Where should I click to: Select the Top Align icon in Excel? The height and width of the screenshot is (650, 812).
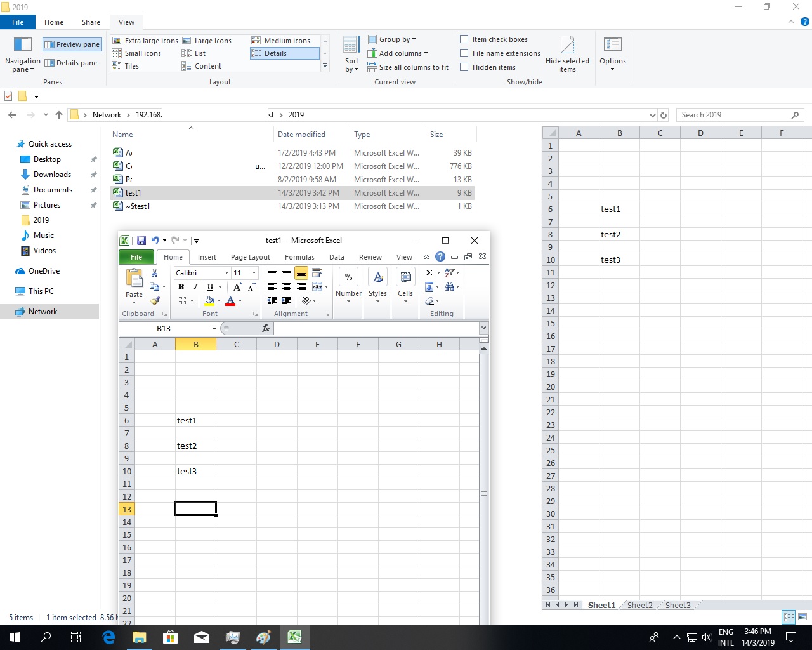click(x=272, y=273)
